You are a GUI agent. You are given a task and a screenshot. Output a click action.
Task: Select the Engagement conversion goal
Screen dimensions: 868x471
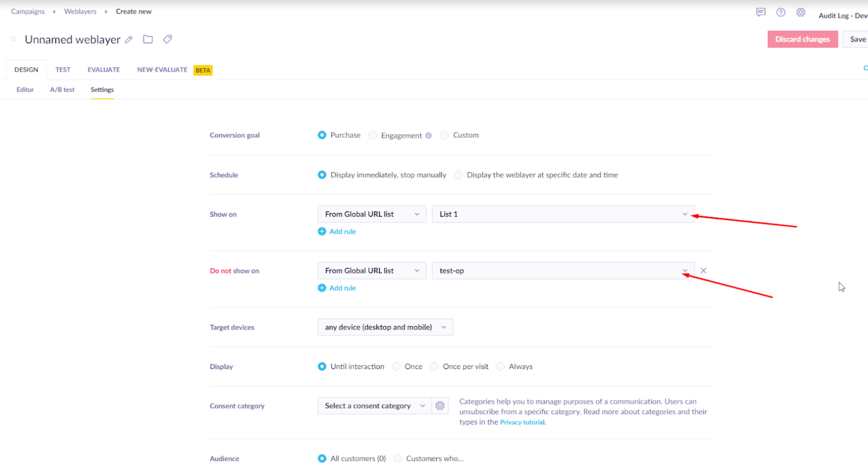(x=373, y=135)
